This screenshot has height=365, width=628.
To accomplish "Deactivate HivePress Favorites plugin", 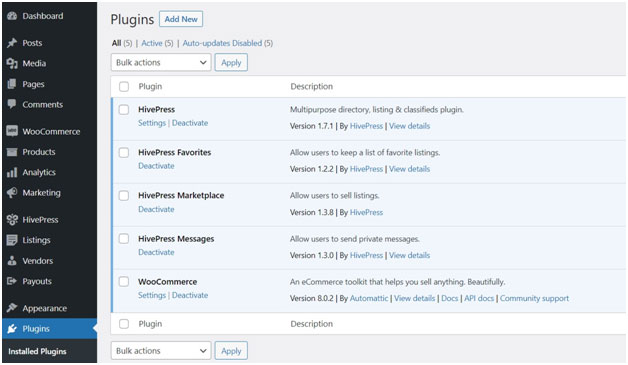I will coord(156,166).
